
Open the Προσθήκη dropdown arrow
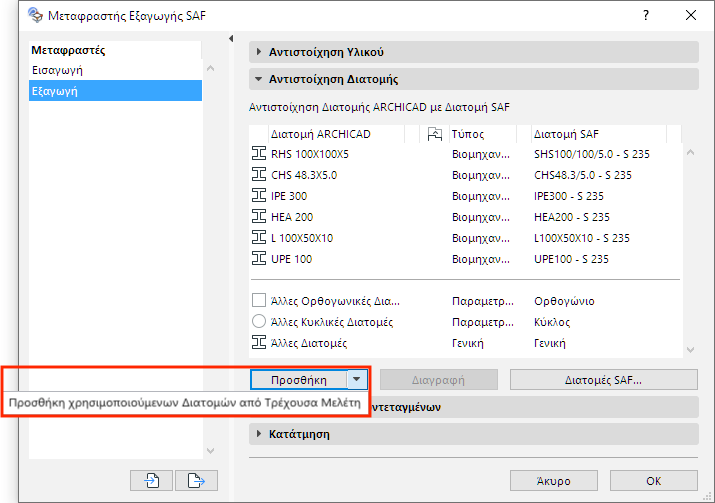[x=357, y=379]
